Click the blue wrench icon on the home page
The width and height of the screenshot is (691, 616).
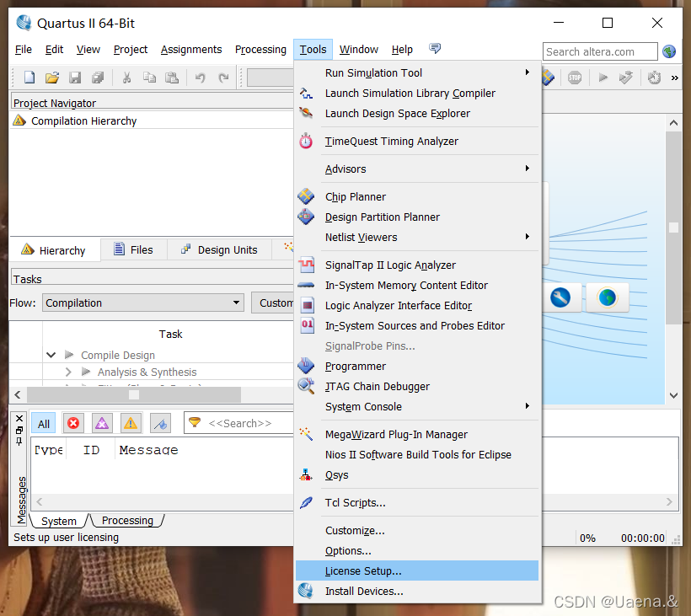pyautogui.click(x=560, y=297)
